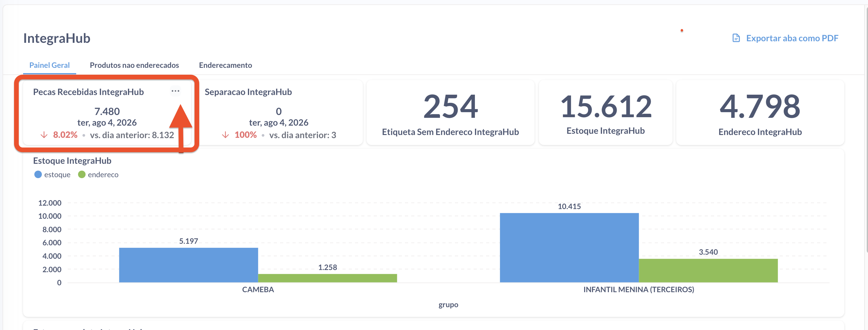Click the 4.798 Endereco IntegraHub number
Screen dimensions: 868x330
pyautogui.click(x=760, y=107)
